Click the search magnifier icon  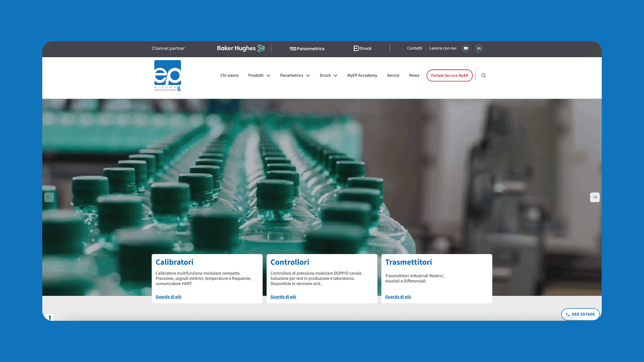pyautogui.click(x=484, y=75)
